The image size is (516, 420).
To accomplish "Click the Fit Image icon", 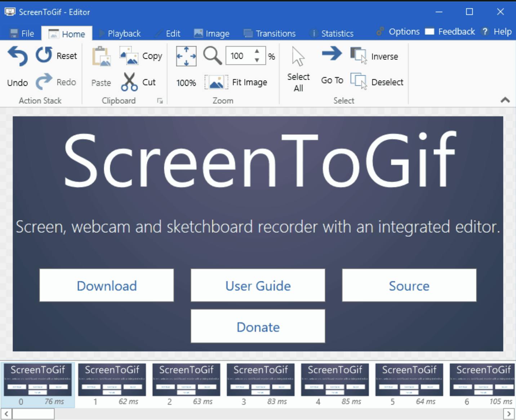I will click(x=216, y=82).
